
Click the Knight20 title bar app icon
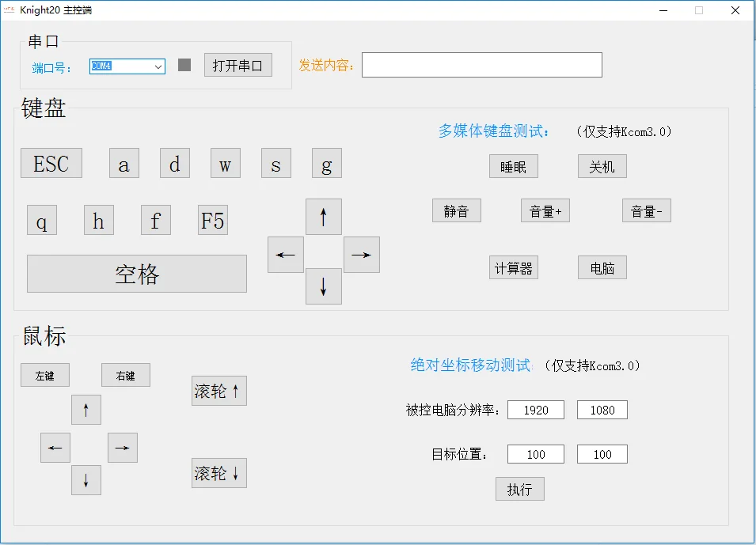pos(9,10)
